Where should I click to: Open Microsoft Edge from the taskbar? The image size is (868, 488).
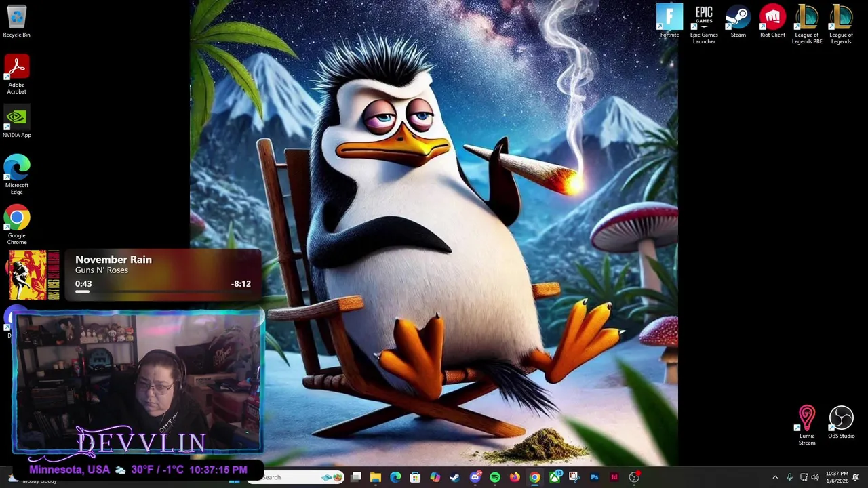(395, 477)
